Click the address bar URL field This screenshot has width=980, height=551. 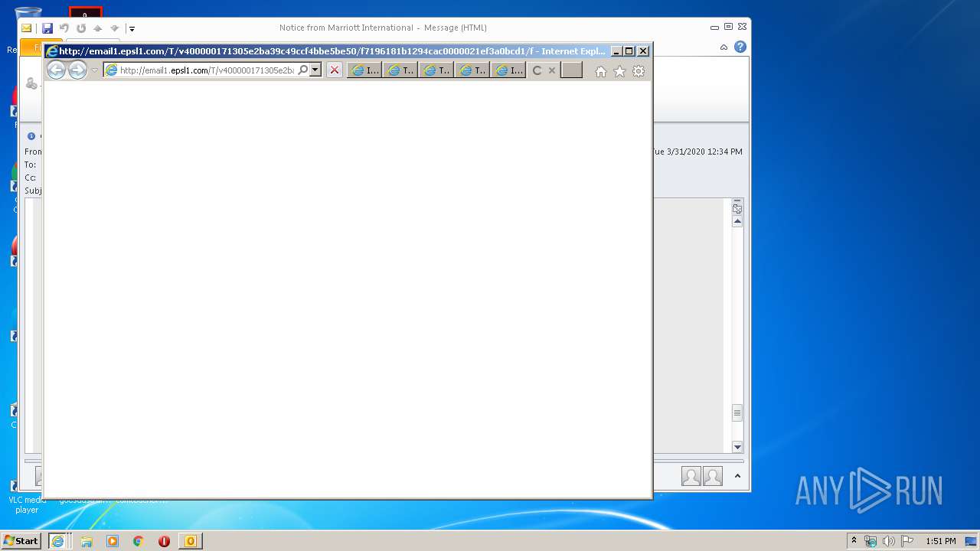coord(207,70)
